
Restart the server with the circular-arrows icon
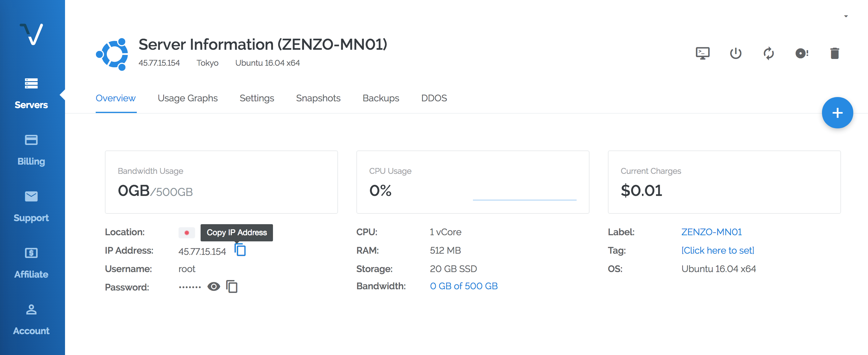769,53
